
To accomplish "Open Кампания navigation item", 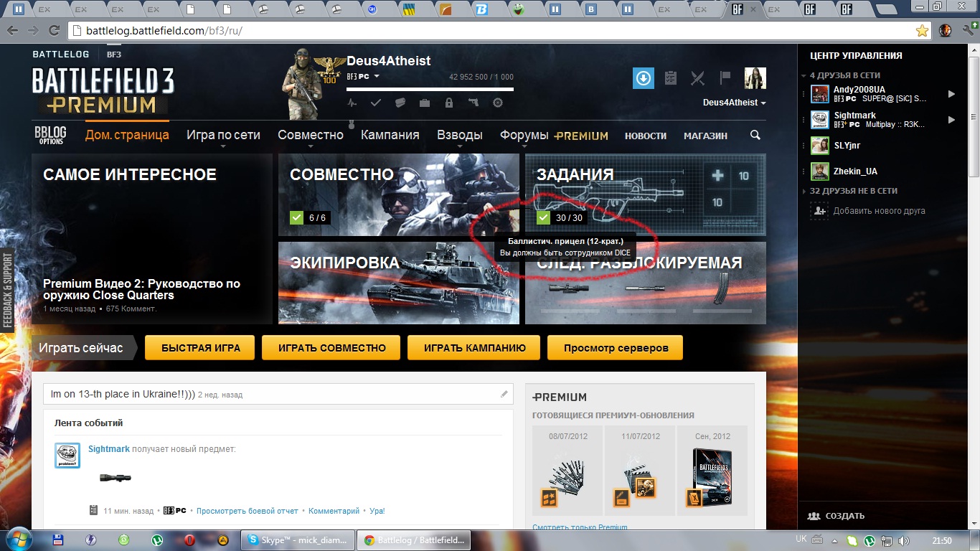I will click(390, 135).
